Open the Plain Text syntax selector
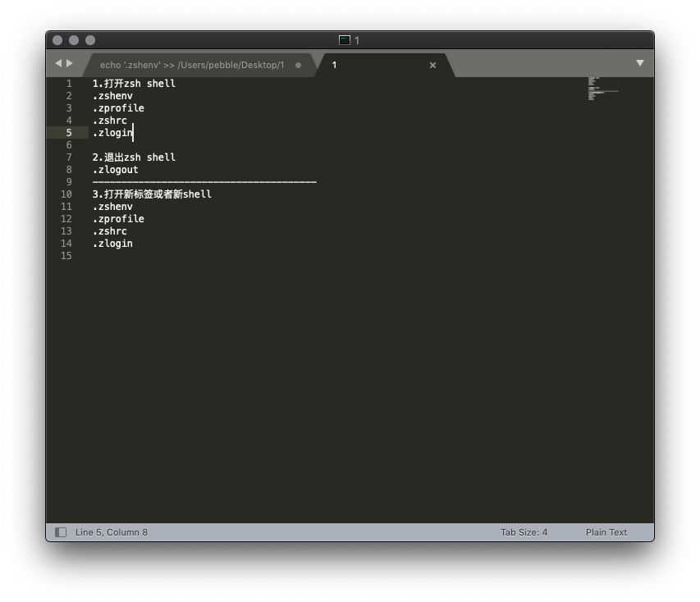 606,532
